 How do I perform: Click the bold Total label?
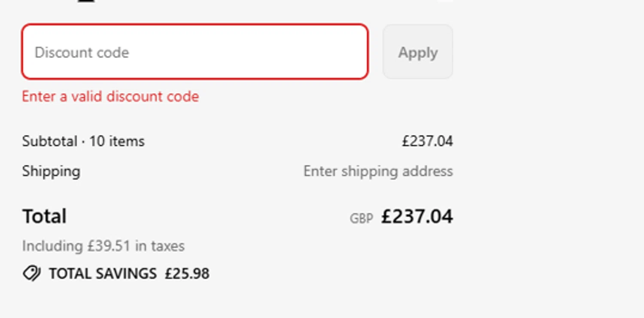(44, 216)
